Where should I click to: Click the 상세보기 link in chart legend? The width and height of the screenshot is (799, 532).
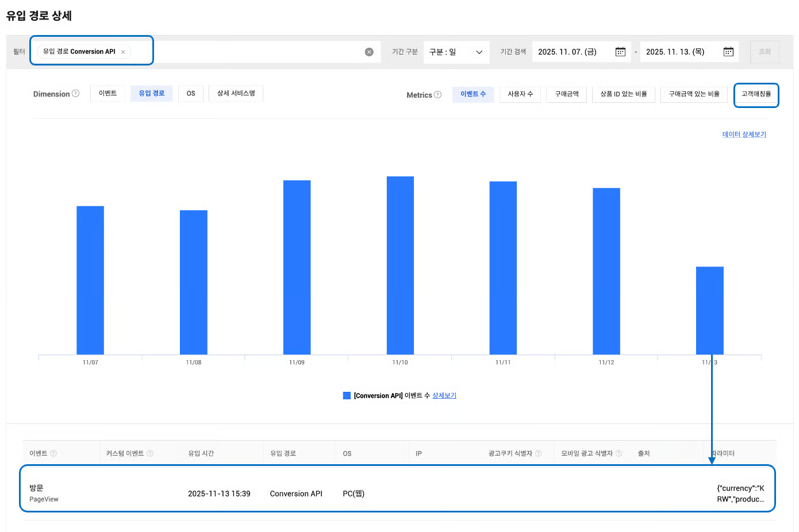[444, 395]
